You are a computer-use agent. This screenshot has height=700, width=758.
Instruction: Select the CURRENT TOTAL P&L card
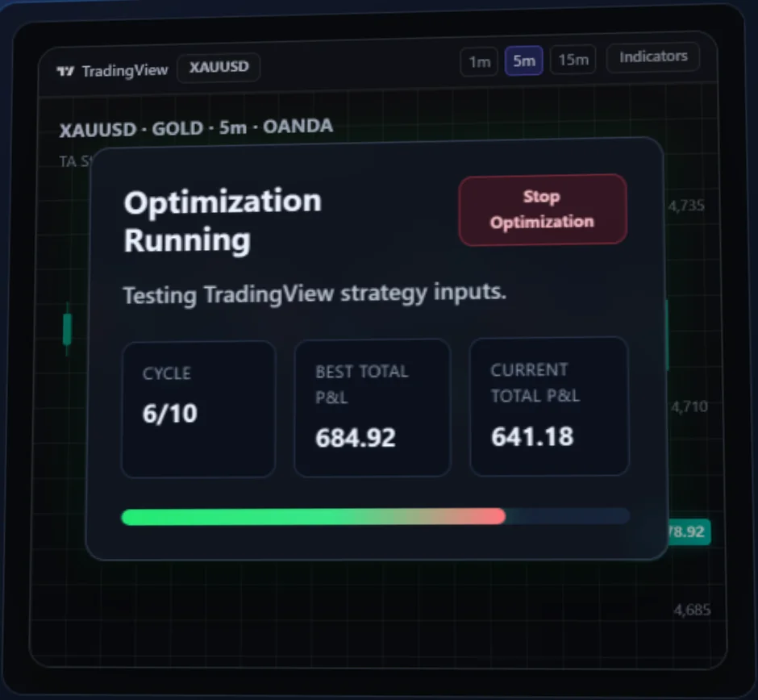click(550, 406)
